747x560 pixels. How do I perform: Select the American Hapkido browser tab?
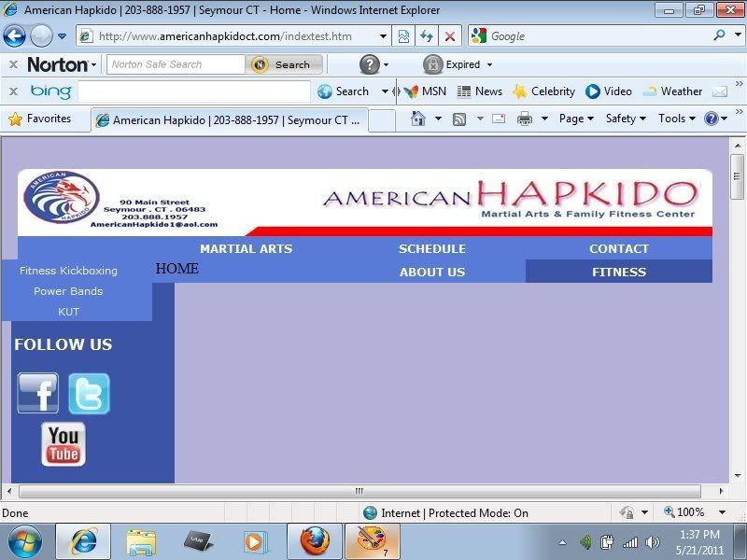(230, 120)
